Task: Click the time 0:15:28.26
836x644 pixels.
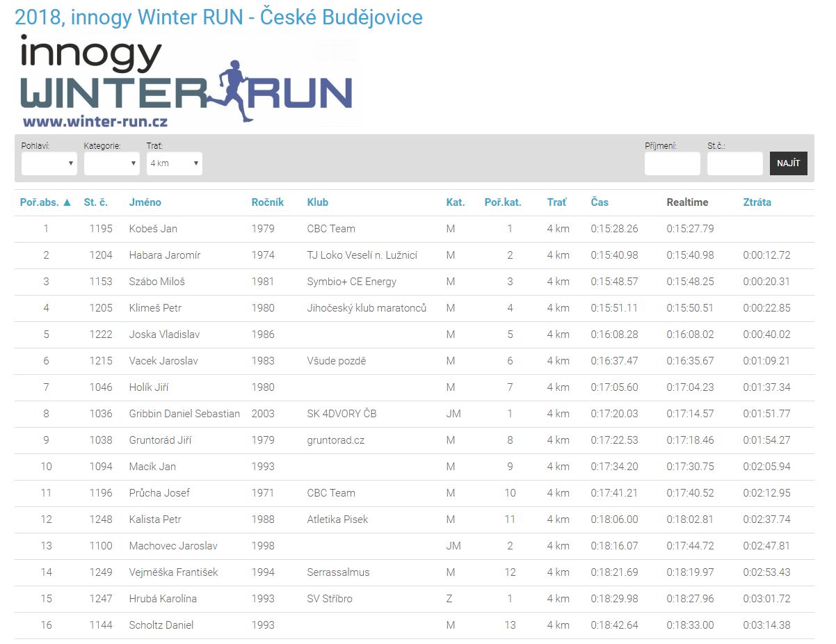Action: (615, 229)
